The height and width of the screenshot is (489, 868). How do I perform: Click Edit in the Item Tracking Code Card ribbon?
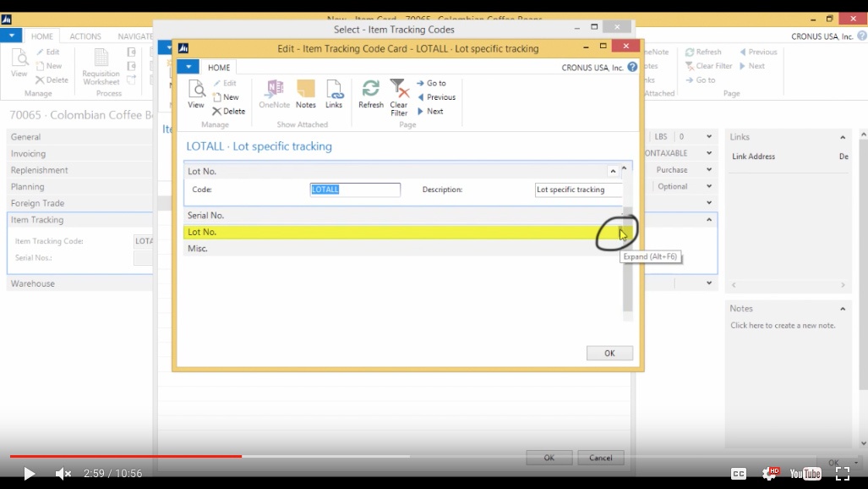(x=226, y=83)
